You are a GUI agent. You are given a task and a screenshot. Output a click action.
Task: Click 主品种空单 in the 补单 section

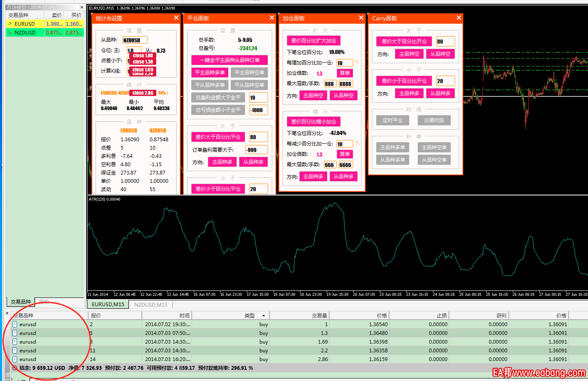coord(434,147)
